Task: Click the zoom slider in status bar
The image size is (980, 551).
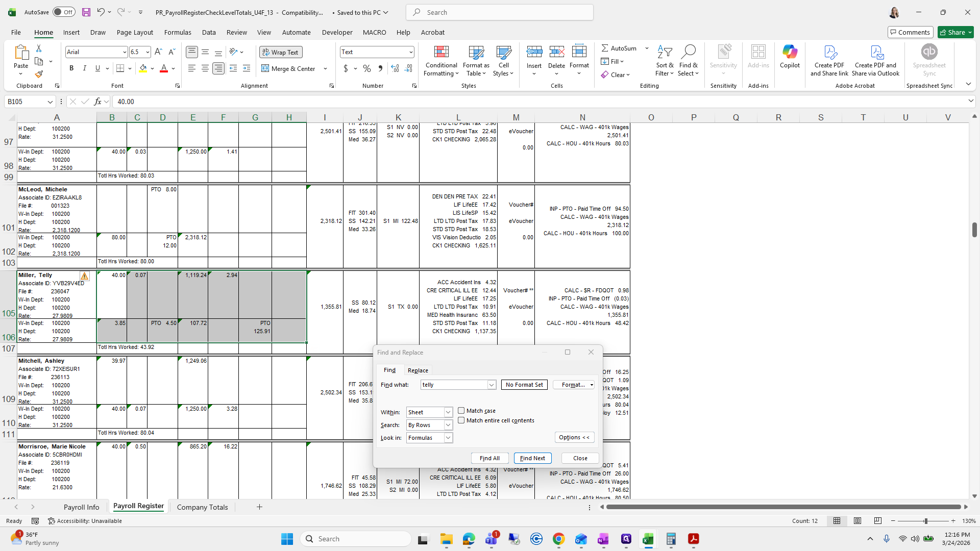Action: [x=925, y=521]
